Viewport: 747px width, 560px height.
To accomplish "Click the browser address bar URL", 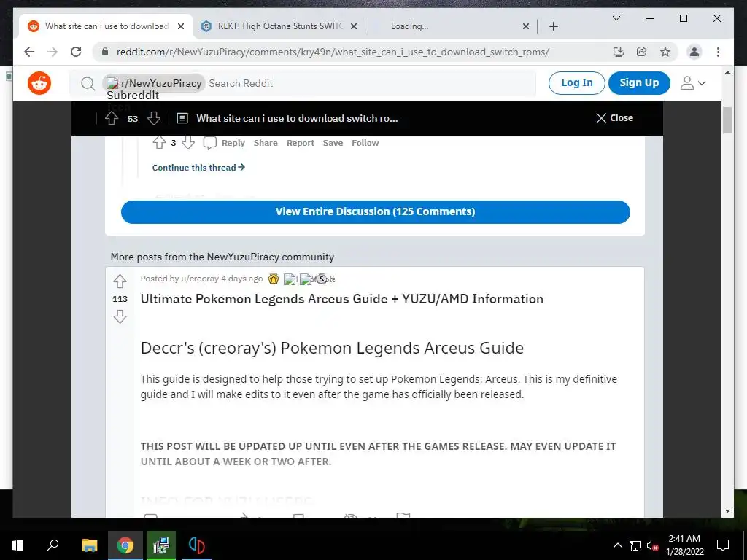I will click(333, 52).
